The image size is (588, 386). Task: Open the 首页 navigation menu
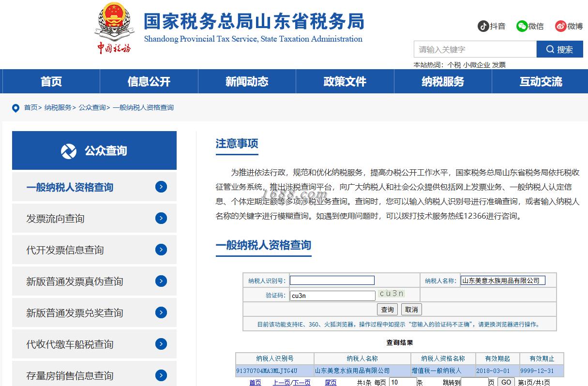click(51, 81)
